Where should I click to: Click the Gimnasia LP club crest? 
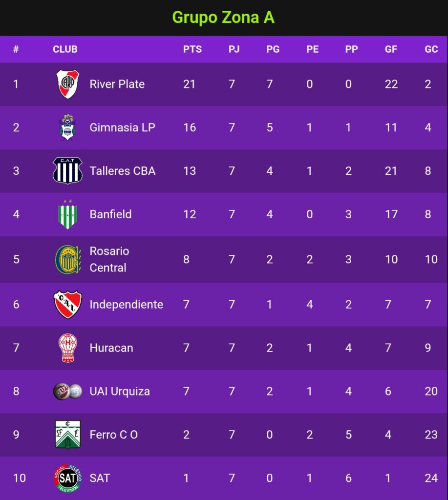point(67,127)
